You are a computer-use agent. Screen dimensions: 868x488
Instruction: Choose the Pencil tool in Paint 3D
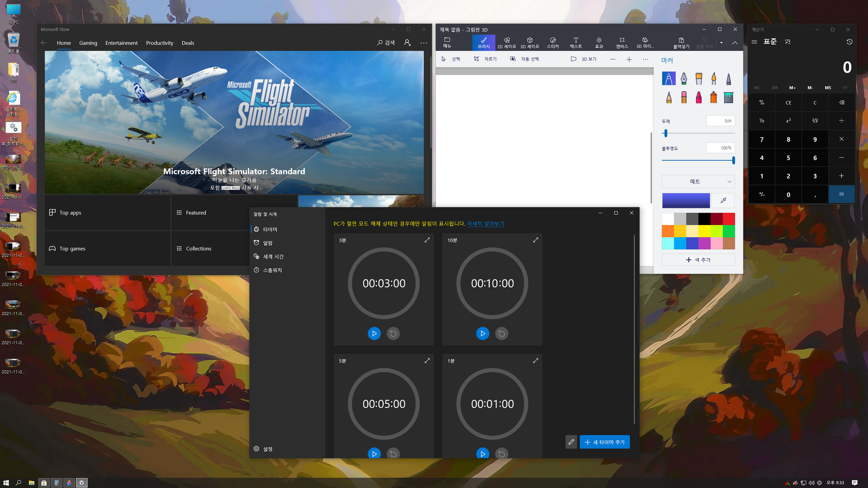coord(668,97)
